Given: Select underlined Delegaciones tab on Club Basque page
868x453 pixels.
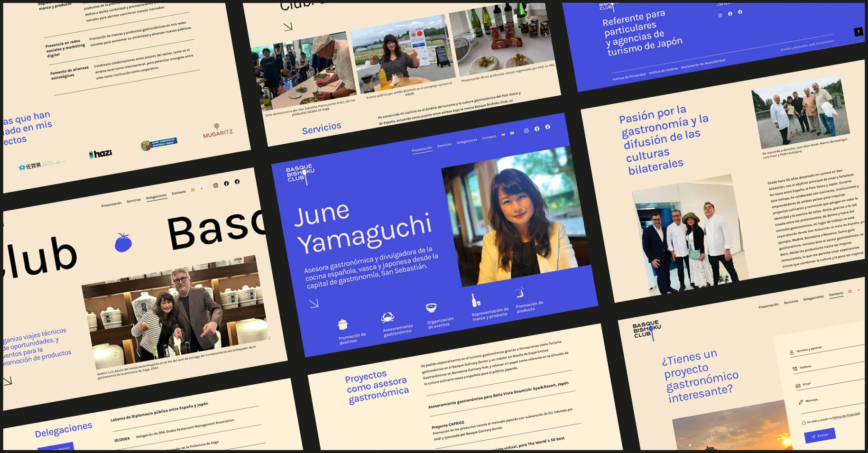Looking at the screenshot, I should (x=156, y=197).
